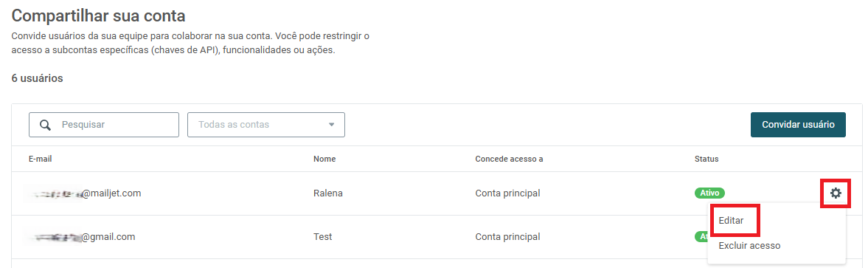868x268 pixels.
Task: Focus the Pesquisar search field
Action: tap(104, 125)
